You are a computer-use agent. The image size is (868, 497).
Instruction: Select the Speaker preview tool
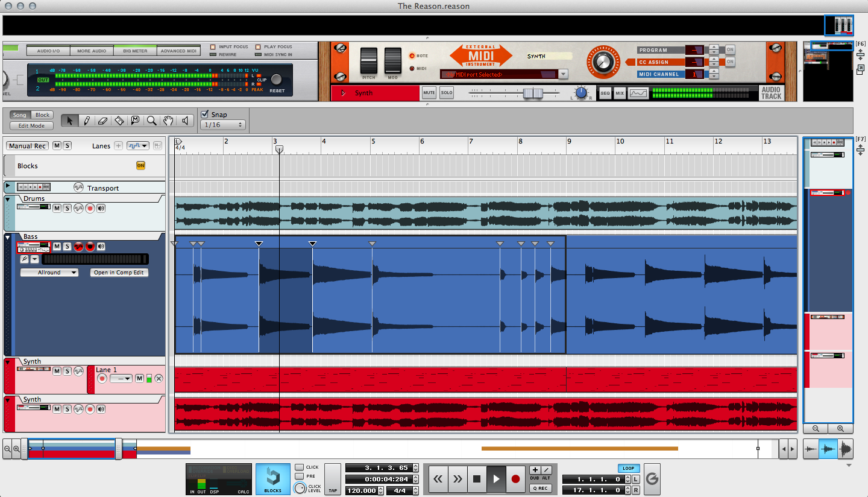click(x=184, y=121)
